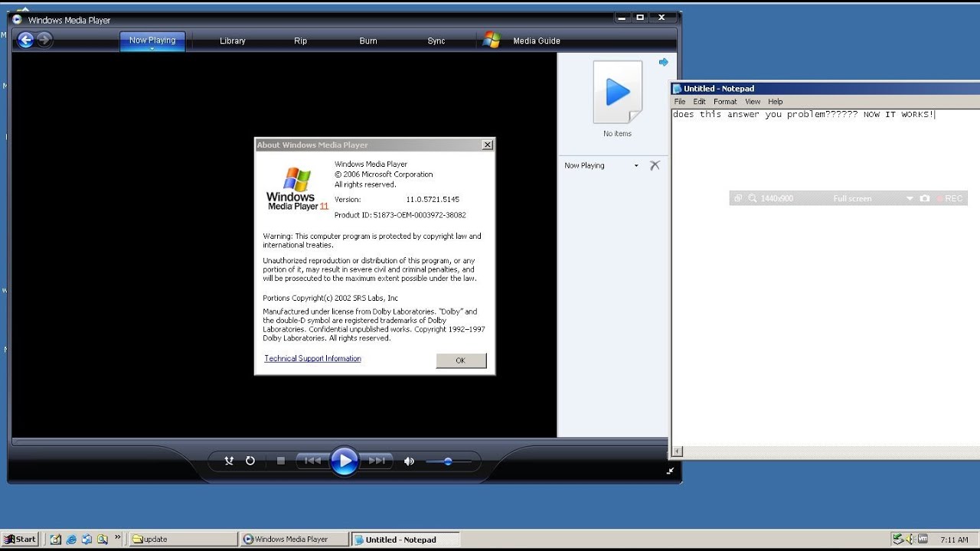Open the Burn tab
This screenshot has height=551, width=980.
(368, 41)
